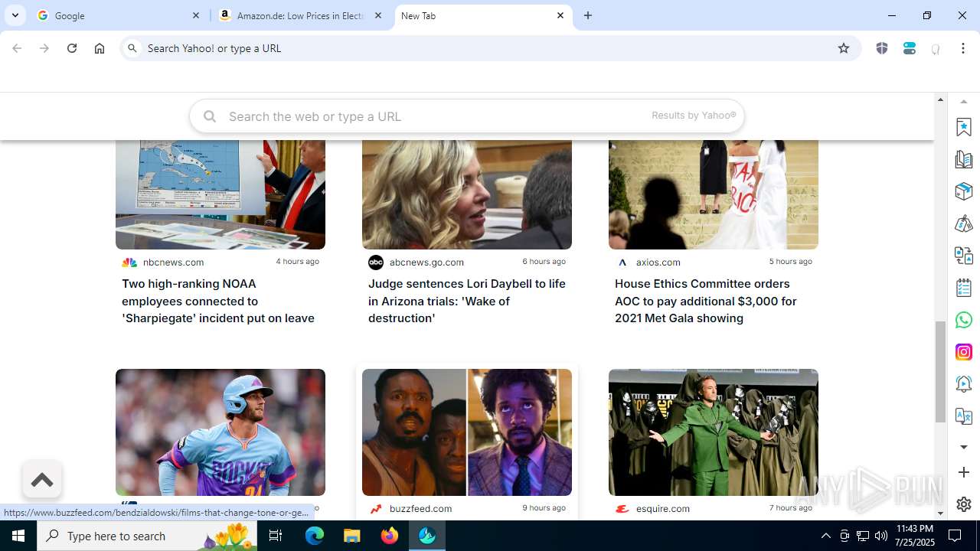
Task: Focus the address bar Search Yahoo field
Action: point(490,48)
